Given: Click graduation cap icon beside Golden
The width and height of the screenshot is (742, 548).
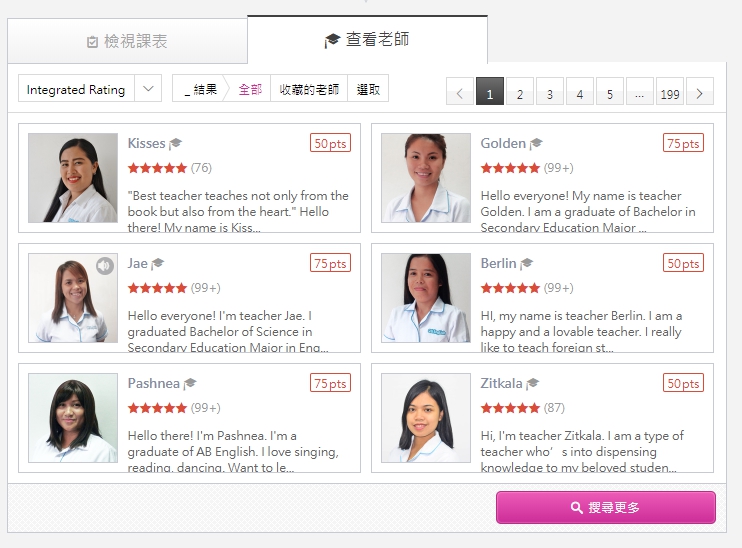Looking at the screenshot, I should pos(536,143).
